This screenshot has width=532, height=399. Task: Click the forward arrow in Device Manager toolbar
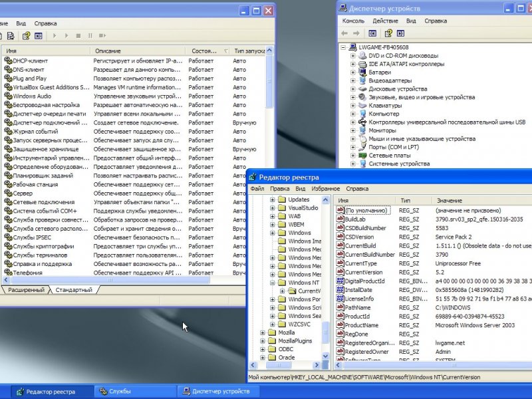pyautogui.click(x=356, y=33)
